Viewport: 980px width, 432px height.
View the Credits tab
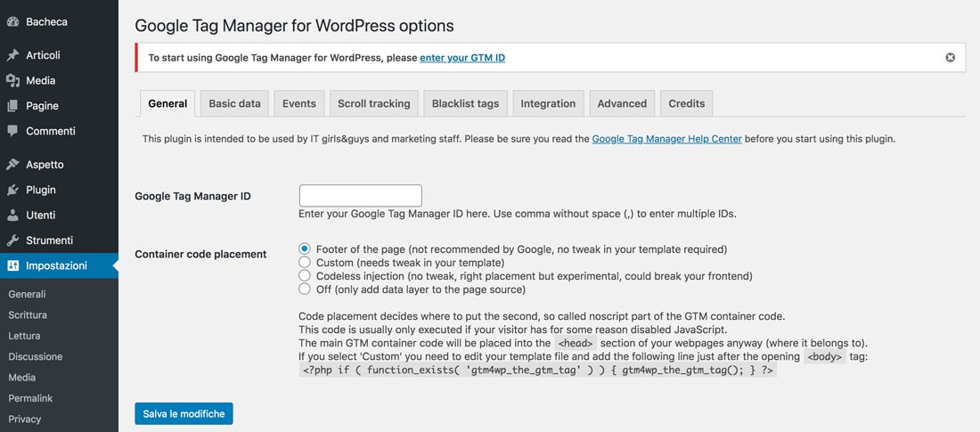[686, 104]
